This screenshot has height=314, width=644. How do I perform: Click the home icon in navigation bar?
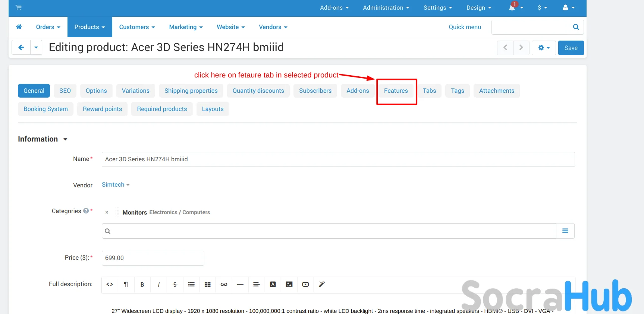19,27
